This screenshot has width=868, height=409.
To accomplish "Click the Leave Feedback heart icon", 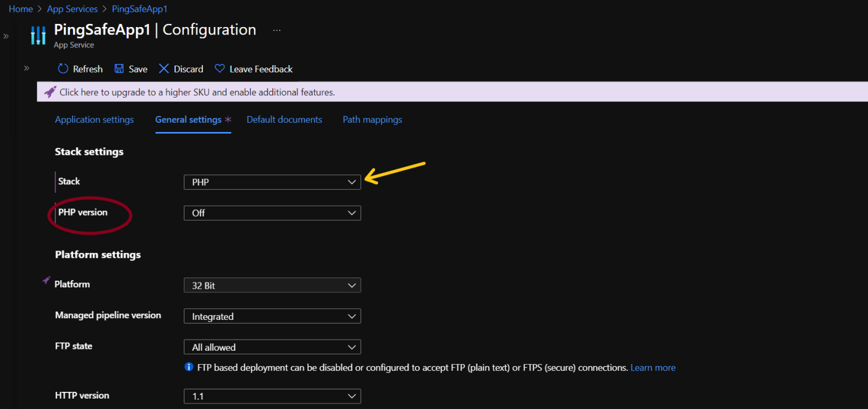I will click(x=219, y=69).
